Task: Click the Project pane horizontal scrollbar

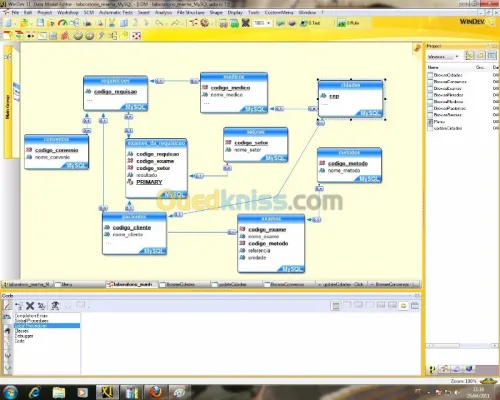Action: pos(461,346)
